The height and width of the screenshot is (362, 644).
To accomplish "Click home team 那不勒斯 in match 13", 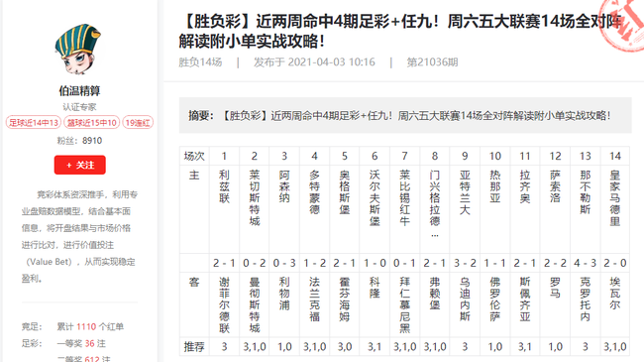I will pos(586,192).
